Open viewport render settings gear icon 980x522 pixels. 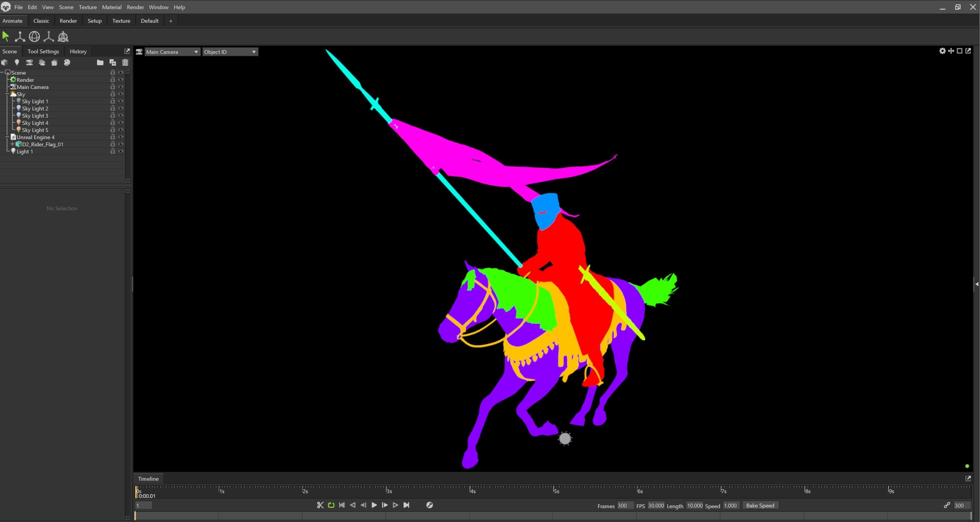(x=942, y=51)
